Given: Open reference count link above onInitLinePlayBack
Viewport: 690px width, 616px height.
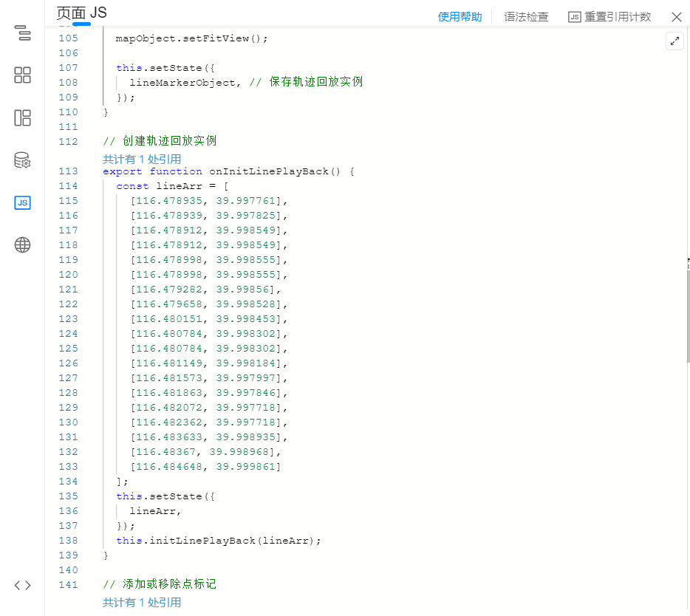Looking at the screenshot, I should pos(142,160).
